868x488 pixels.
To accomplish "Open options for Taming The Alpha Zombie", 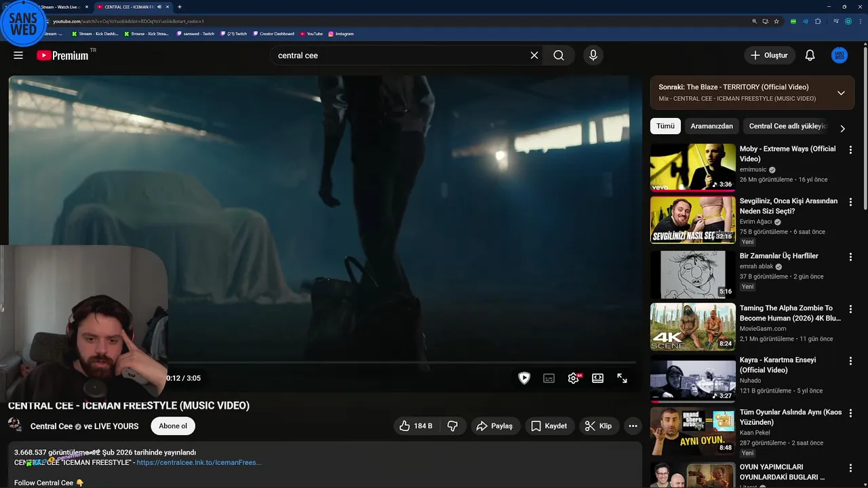I will tap(850, 309).
